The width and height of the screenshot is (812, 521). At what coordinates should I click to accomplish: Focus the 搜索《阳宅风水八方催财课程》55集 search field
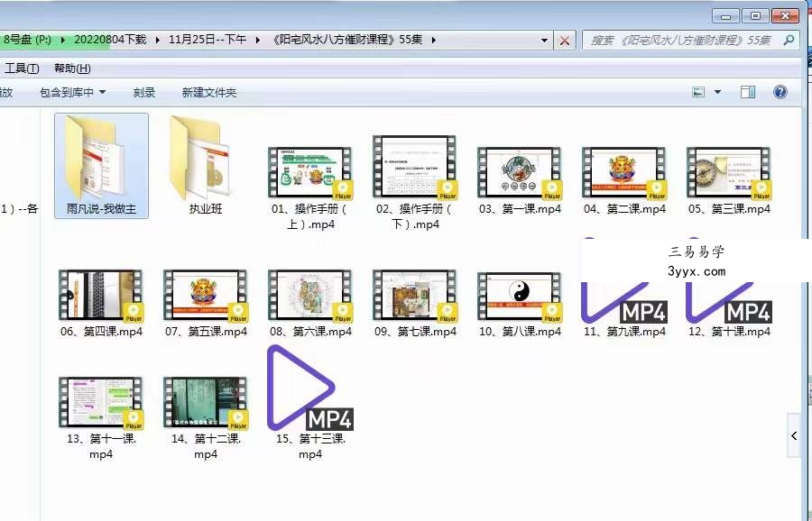(x=690, y=40)
